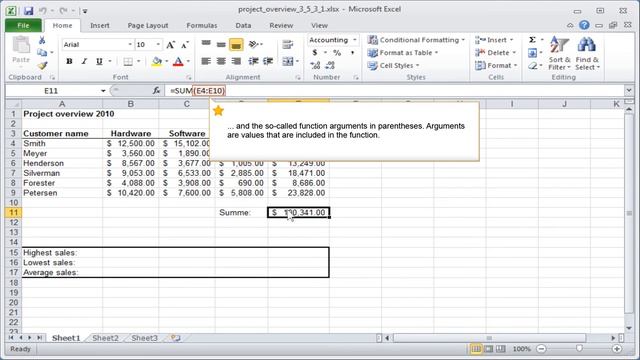
Task: Expand the Format as Table gallery
Action: point(402,53)
